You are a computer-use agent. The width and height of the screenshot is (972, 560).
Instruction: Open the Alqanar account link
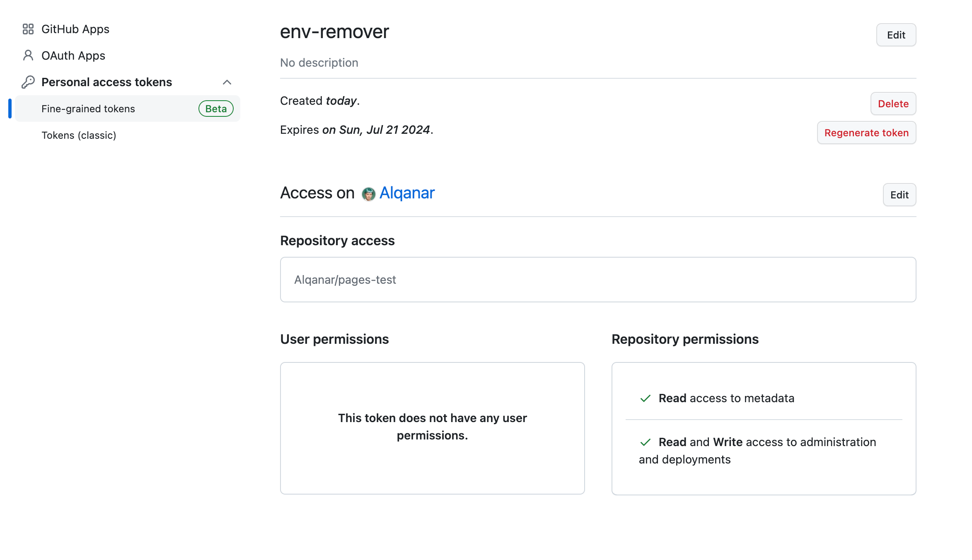(x=407, y=193)
